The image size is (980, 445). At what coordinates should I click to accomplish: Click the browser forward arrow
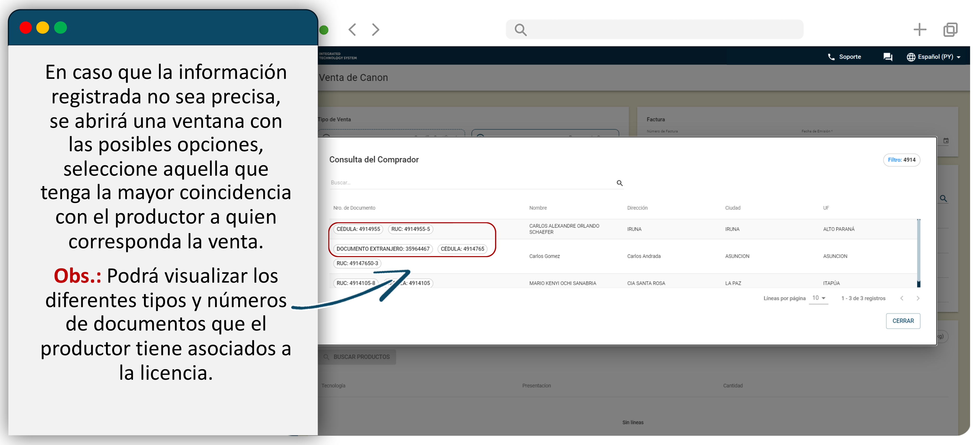coord(375,30)
